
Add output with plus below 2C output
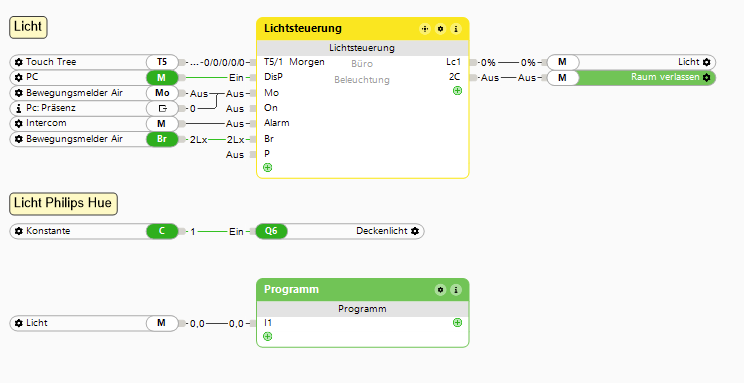point(457,91)
